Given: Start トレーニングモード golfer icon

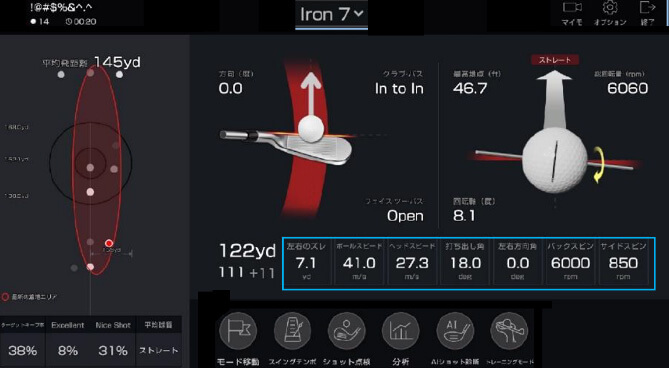Looking at the screenshot, I should (509, 331).
